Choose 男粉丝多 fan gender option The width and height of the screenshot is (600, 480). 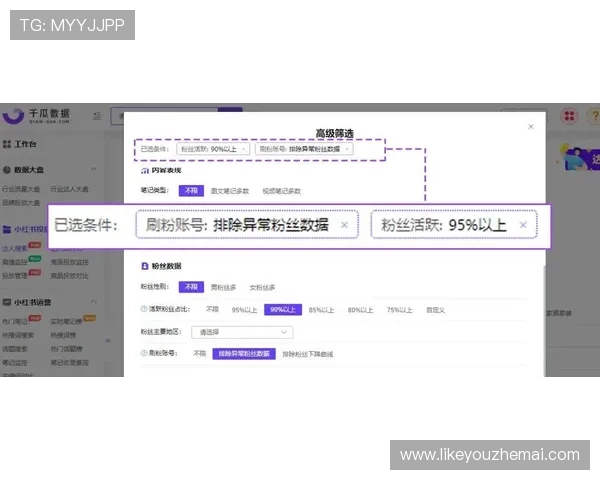coord(223,287)
